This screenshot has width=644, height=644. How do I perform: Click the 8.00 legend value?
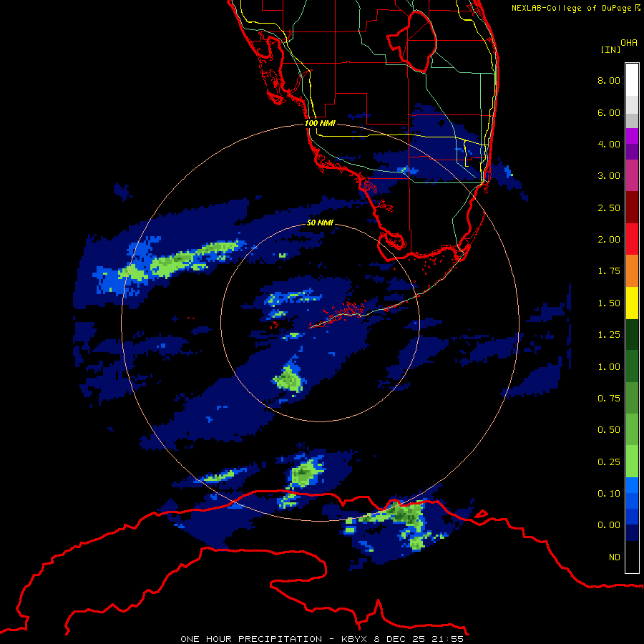point(609,80)
